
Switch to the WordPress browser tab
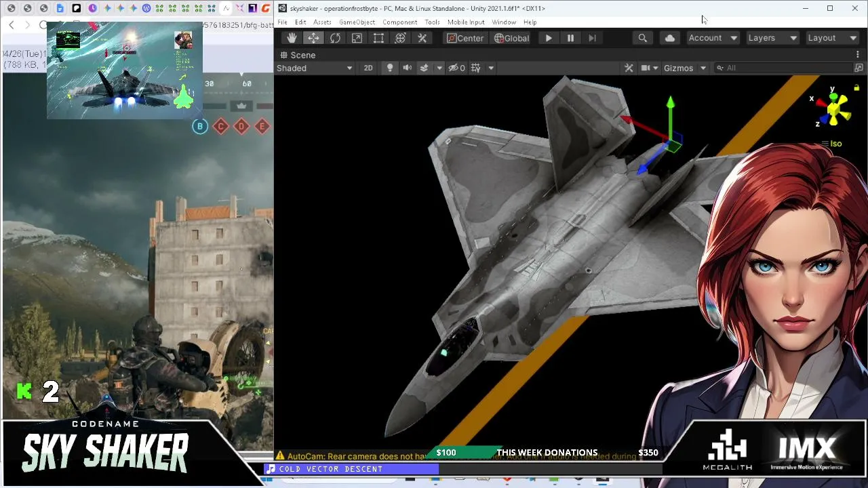coord(146,8)
